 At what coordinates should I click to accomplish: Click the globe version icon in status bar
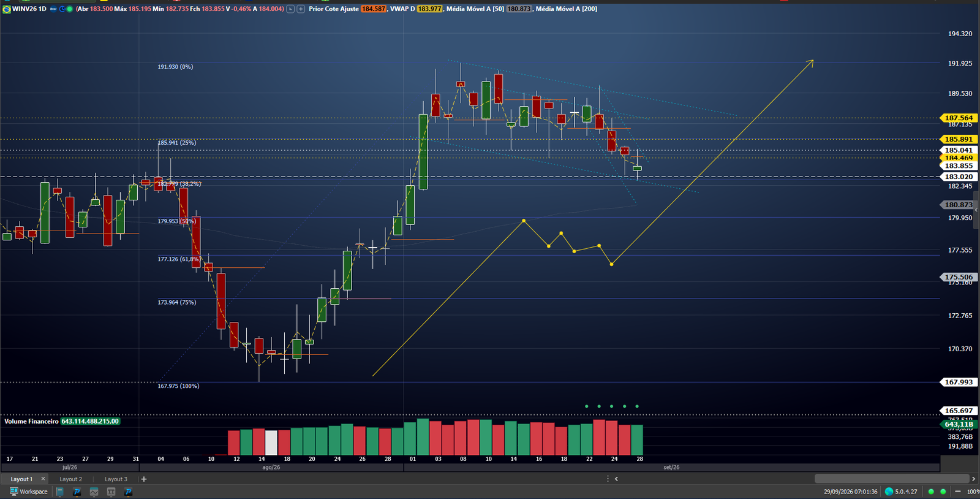point(889,492)
